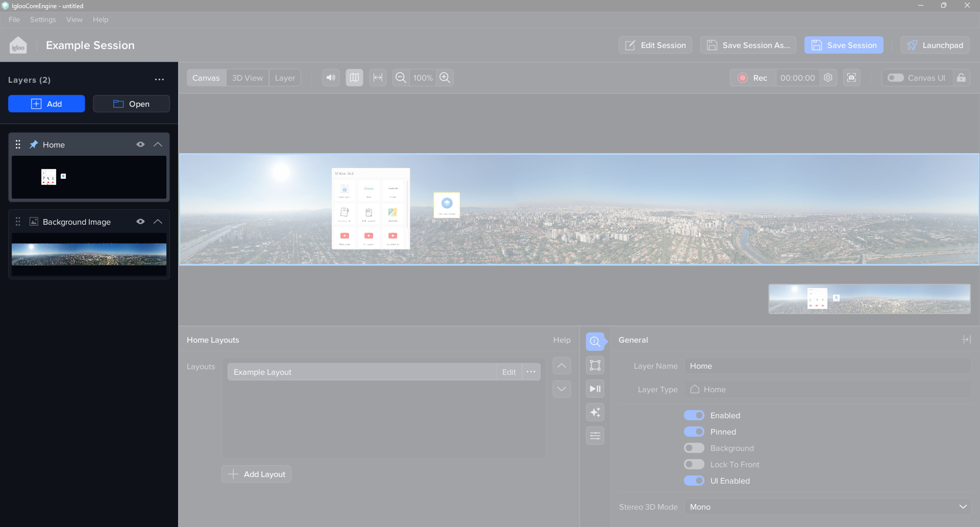Zoom in with the magnifier plus icon
Viewport: 980px width, 527px height.
[445, 78]
